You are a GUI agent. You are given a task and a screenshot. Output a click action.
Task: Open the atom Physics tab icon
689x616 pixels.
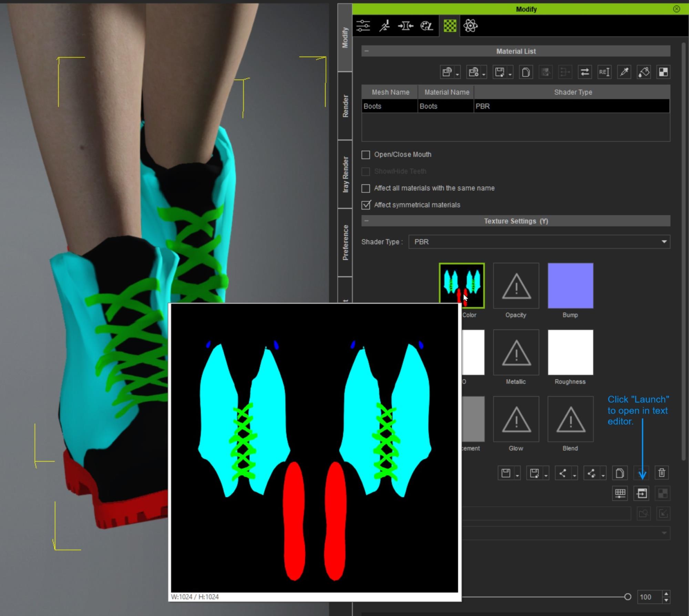pos(471,26)
